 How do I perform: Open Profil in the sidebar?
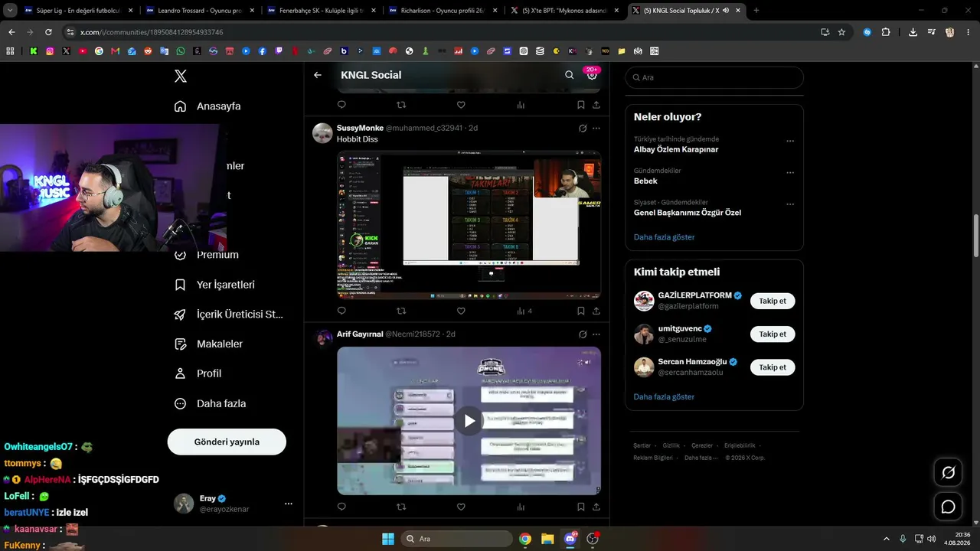tap(198, 373)
